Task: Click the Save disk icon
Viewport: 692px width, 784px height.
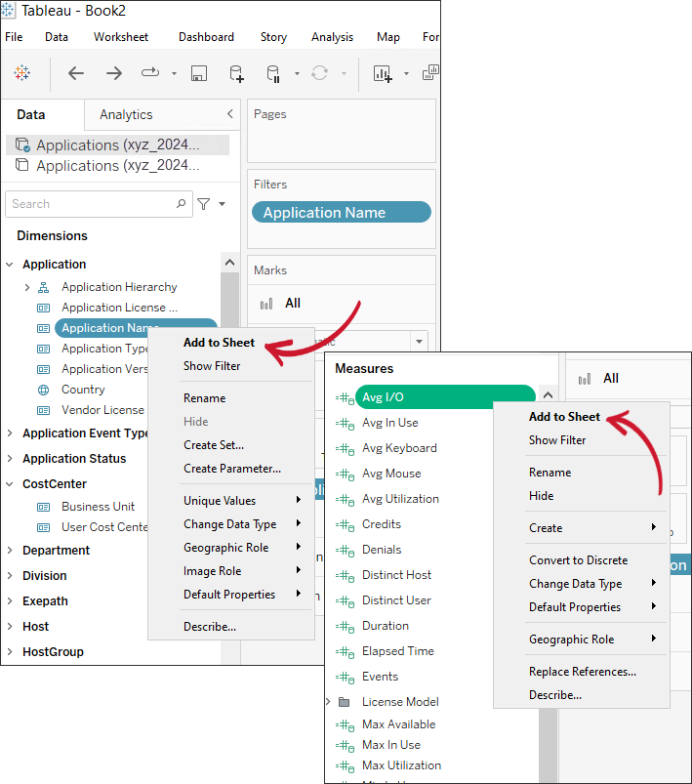Action: pos(199,73)
